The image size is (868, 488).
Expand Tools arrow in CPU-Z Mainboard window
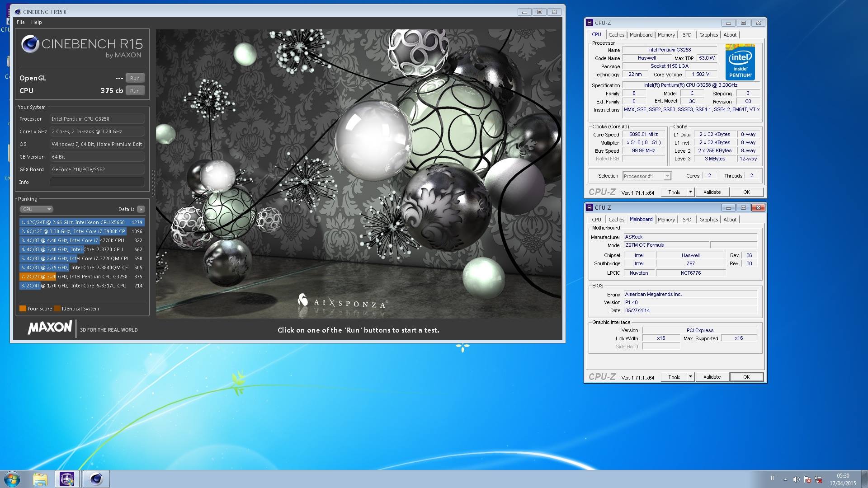690,377
